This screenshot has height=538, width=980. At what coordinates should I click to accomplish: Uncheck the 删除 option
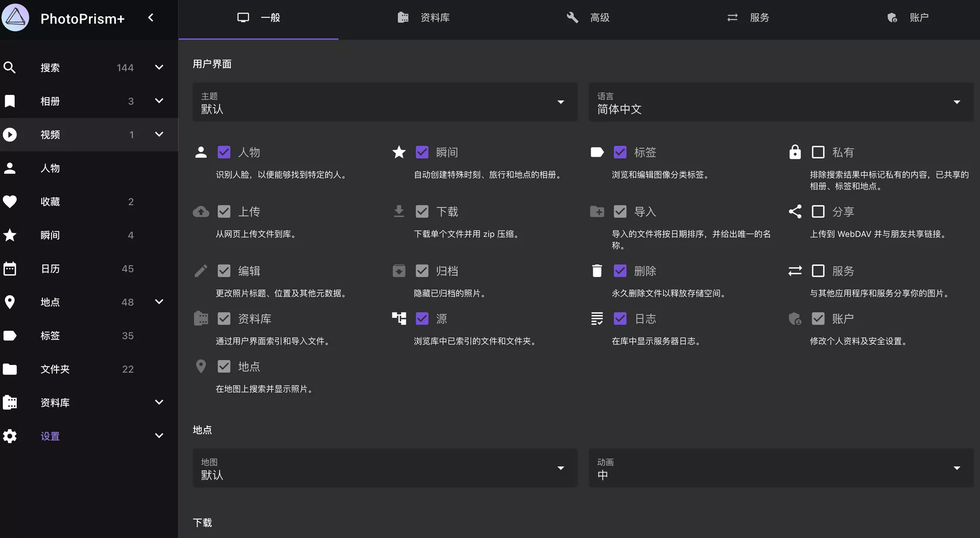click(x=620, y=271)
